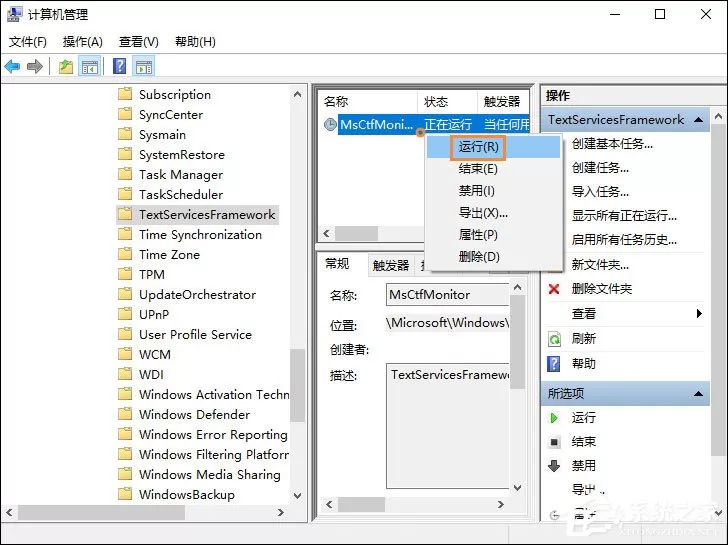Toggle the show/hide action pane icon
Screen dimensions: 728x545
(x=144, y=67)
